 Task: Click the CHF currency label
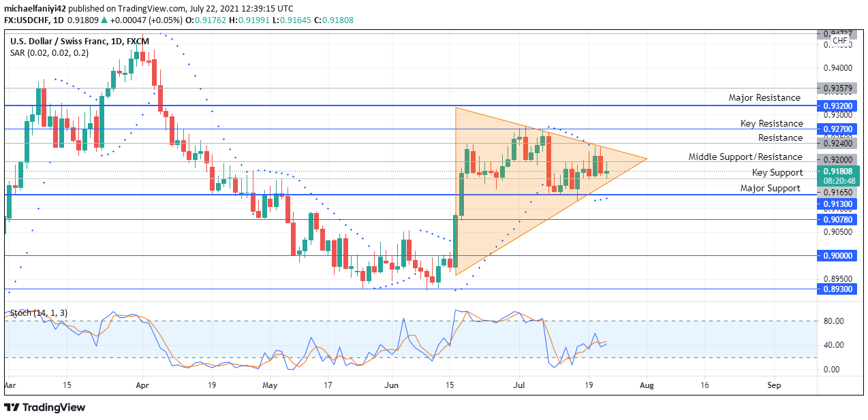840,41
